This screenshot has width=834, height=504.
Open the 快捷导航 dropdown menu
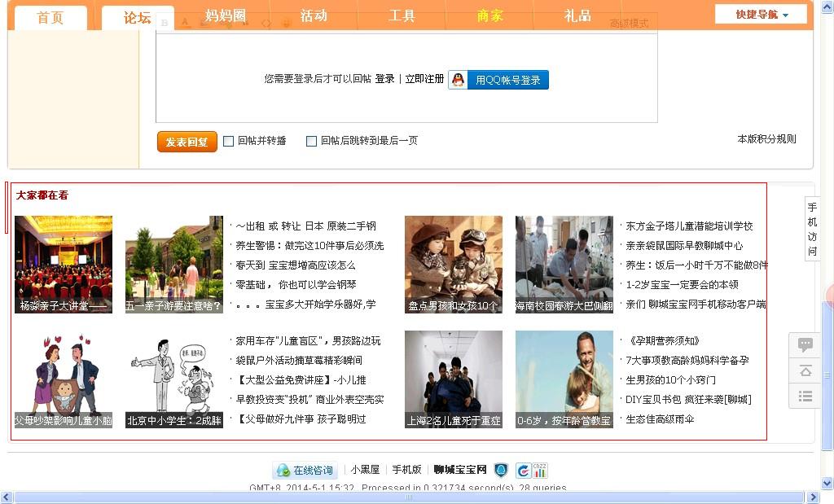(762, 15)
